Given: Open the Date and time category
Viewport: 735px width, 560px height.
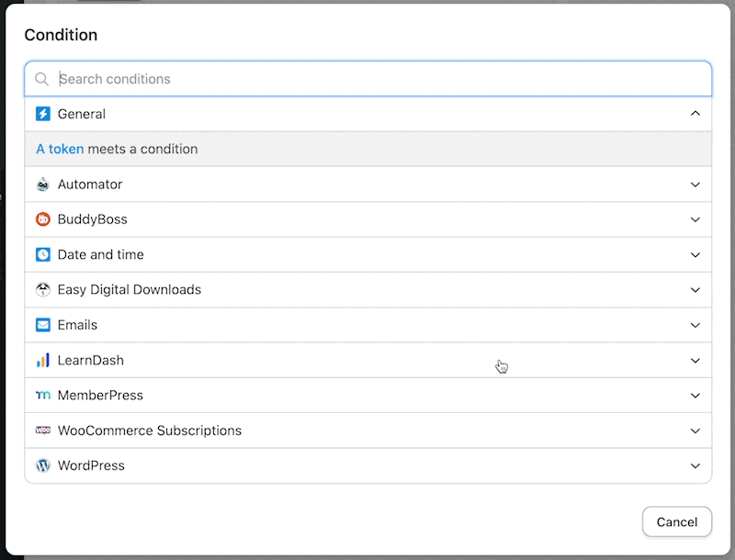Looking at the screenshot, I should pyautogui.click(x=368, y=254).
